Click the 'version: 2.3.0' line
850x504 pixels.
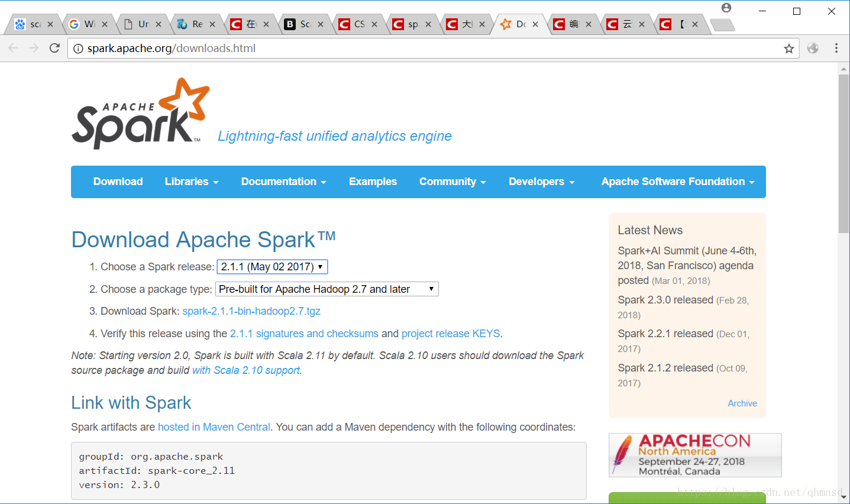pos(119,485)
